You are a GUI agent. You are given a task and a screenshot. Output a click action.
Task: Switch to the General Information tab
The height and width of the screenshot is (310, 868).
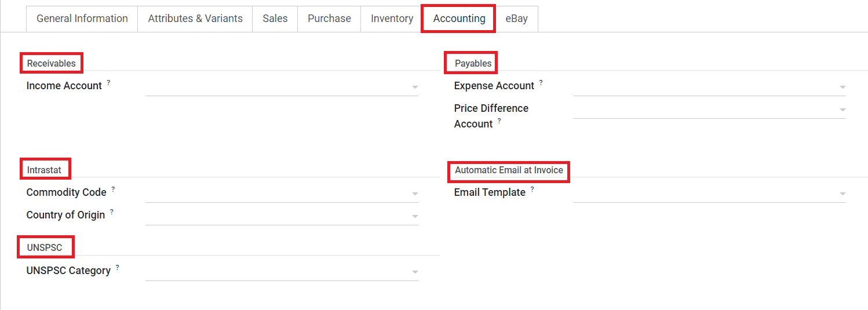(82, 19)
